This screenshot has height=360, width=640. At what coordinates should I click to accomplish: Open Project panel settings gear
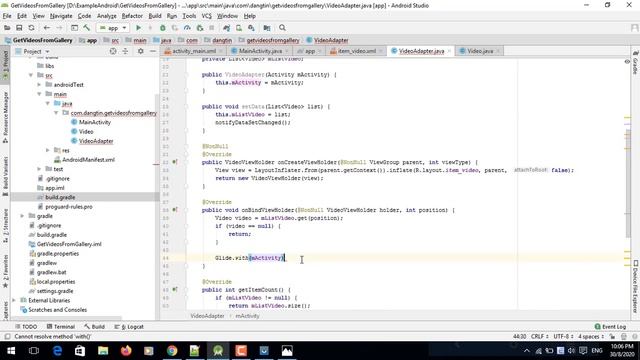coord(140,51)
